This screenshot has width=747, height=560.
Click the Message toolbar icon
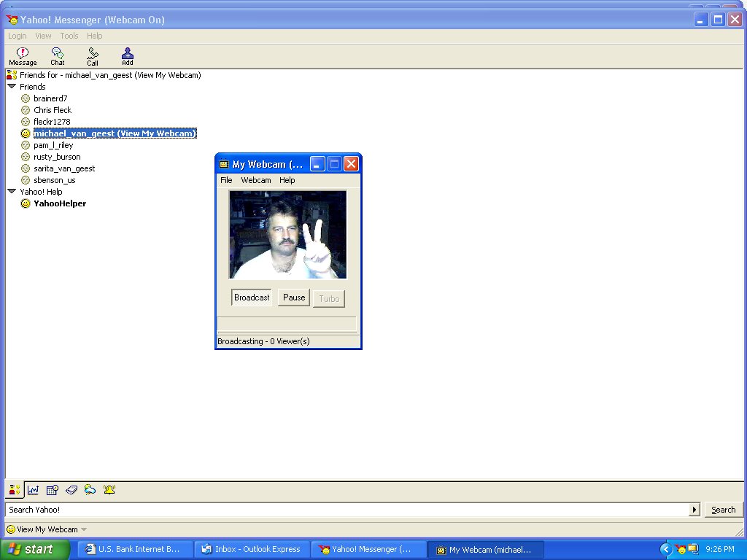[23, 56]
